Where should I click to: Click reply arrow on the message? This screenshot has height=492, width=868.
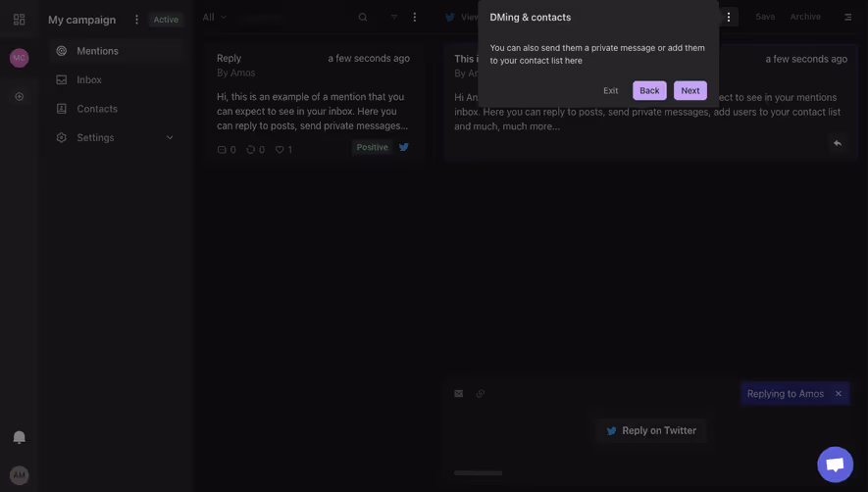[838, 143]
